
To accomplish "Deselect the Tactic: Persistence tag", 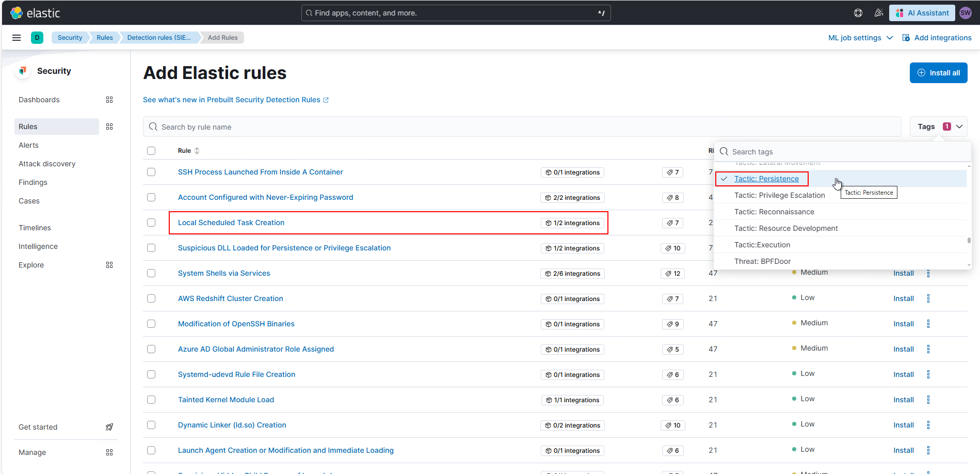I will coord(840,179).
